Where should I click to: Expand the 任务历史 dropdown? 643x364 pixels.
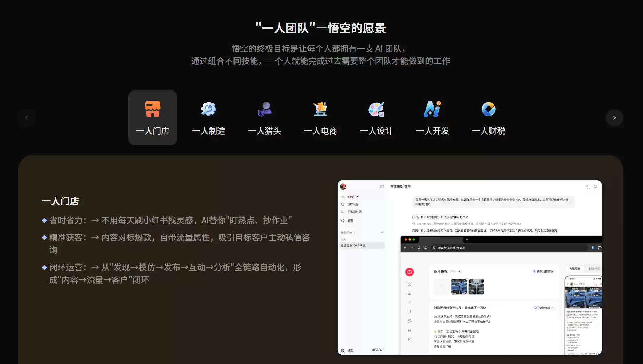coord(348,233)
